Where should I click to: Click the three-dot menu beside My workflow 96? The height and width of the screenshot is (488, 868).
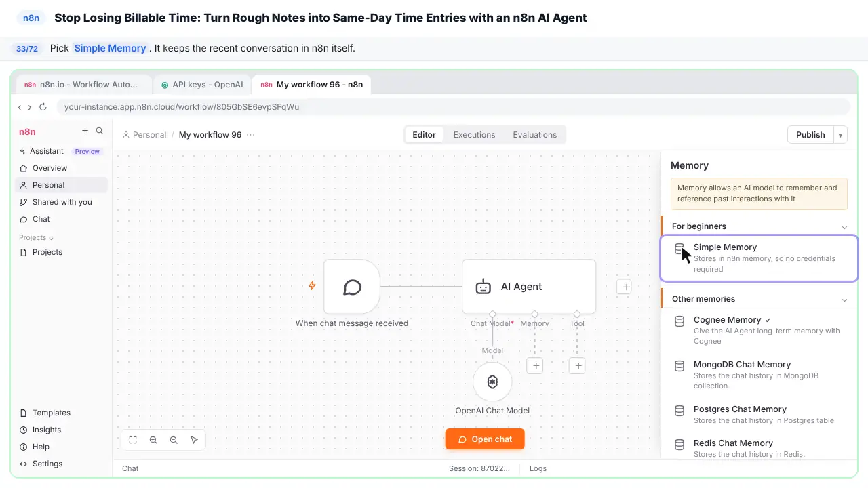point(251,135)
